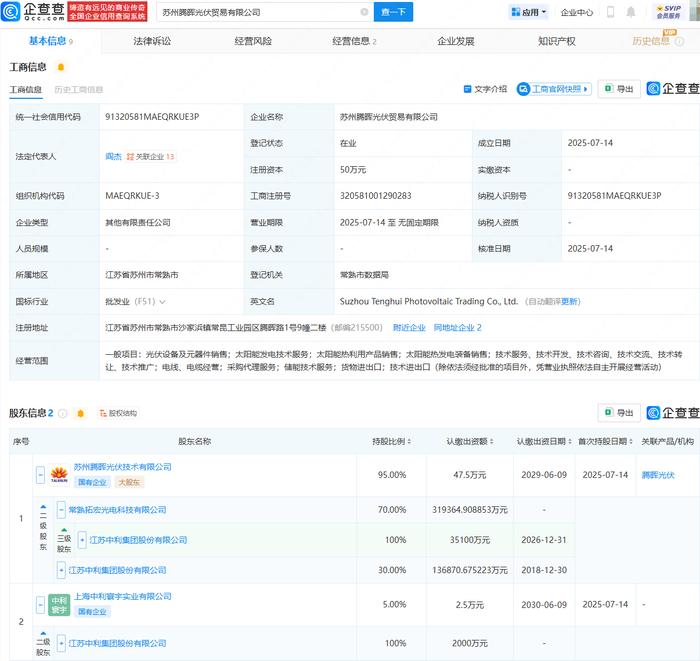The height and width of the screenshot is (661, 700).
Task: Expand 江苏中利集团 row with 2000万元
Action: tap(61, 643)
